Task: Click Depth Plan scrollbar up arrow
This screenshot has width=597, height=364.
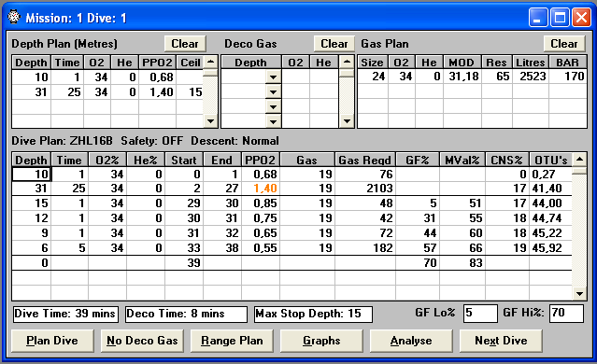Action: 210,62
